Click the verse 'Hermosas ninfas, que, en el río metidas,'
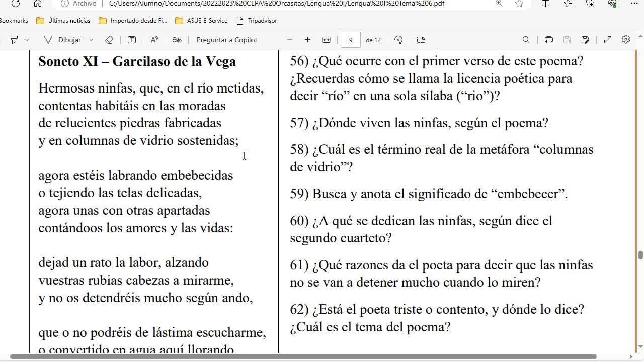The width and height of the screenshot is (644, 362). click(151, 88)
